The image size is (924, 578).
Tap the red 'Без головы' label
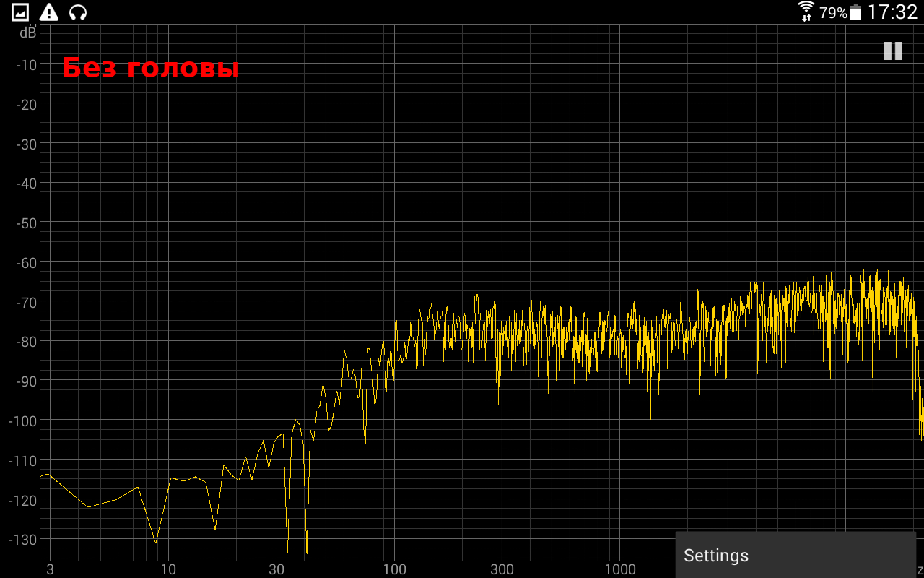point(150,69)
